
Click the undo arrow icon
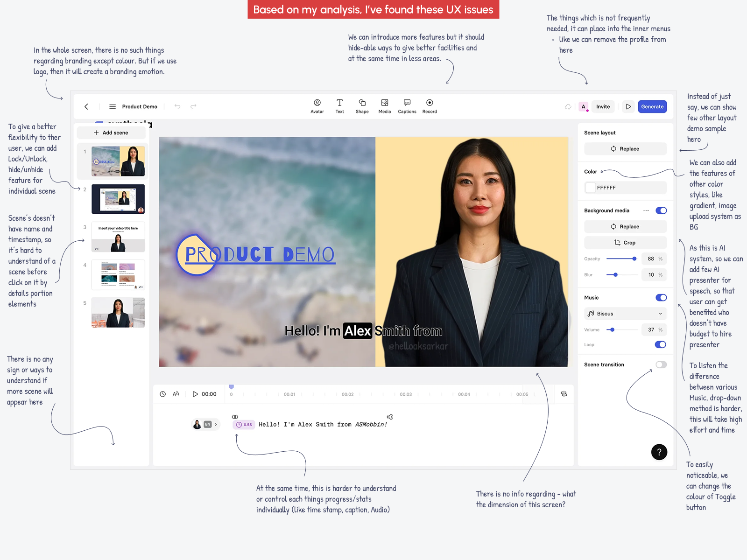(x=177, y=106)
